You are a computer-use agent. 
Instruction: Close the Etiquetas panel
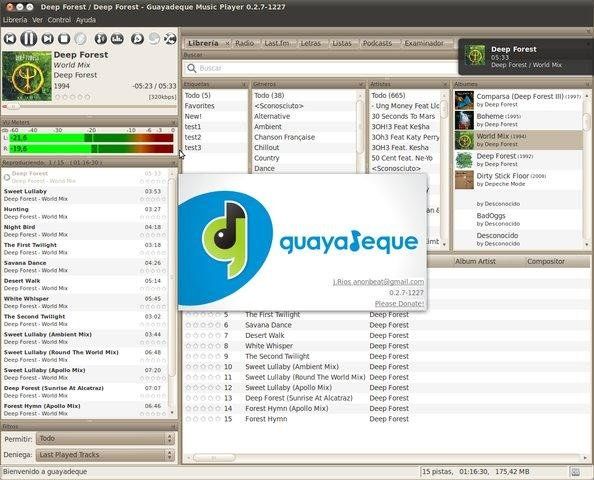(x=244, y=84)
